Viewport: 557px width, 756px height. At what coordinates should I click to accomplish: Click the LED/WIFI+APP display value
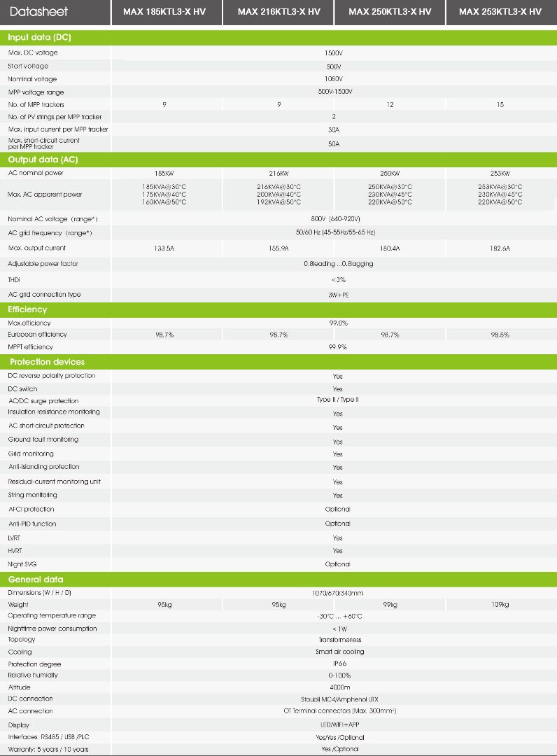pos(339,724)
